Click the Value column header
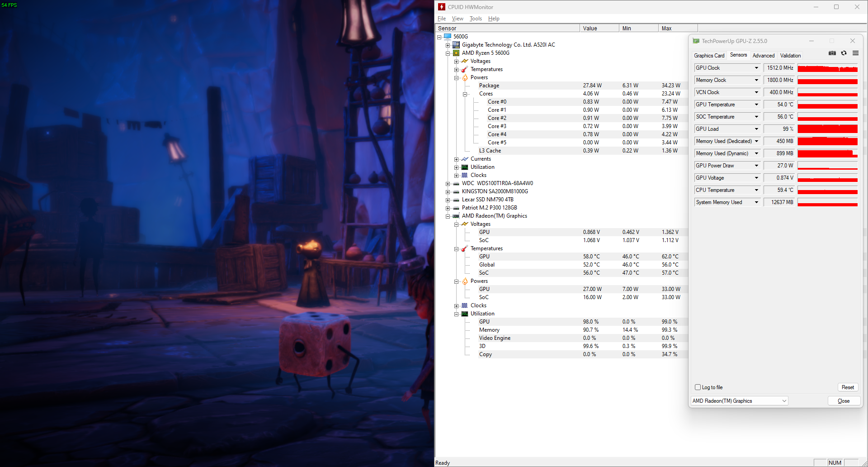868x467 pixels. [599, 28]
